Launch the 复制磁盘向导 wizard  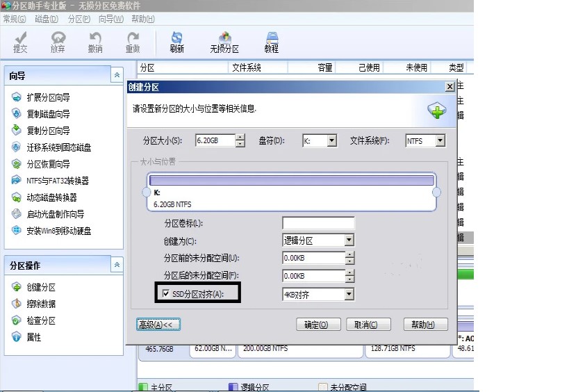tap(41, 114)
